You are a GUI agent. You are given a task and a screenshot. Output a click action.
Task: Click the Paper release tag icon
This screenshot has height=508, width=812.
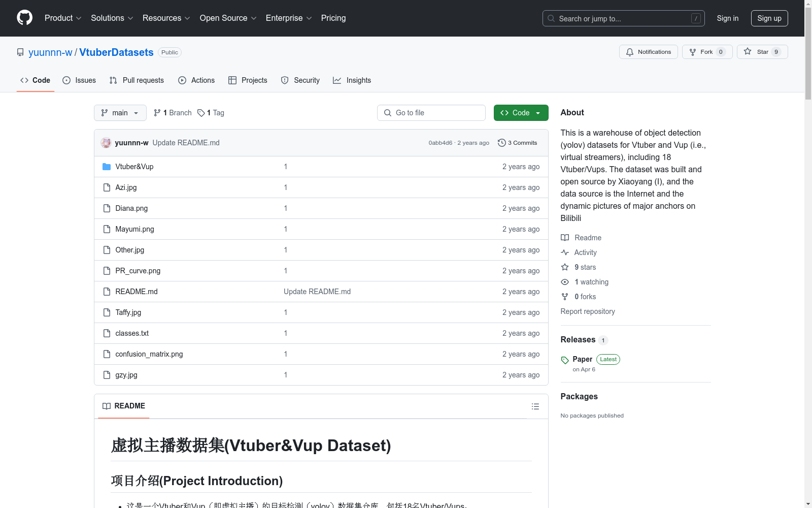point(565,360)
